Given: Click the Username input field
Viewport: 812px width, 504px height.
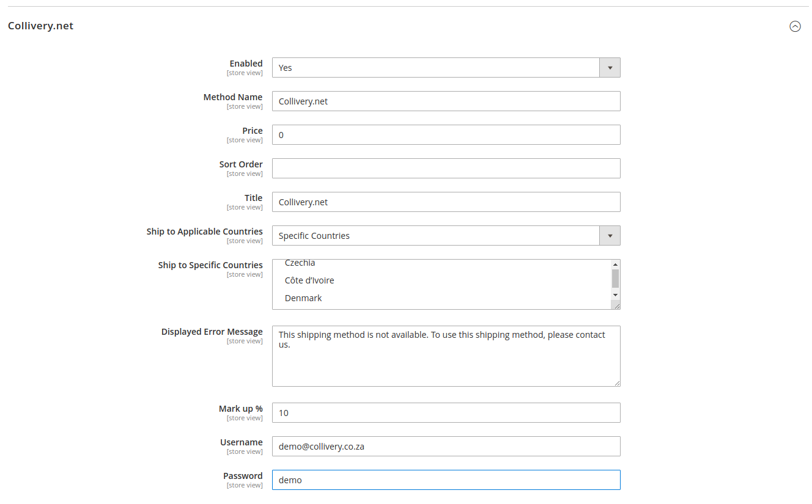Looking at the screenshot, I should 446,447.
